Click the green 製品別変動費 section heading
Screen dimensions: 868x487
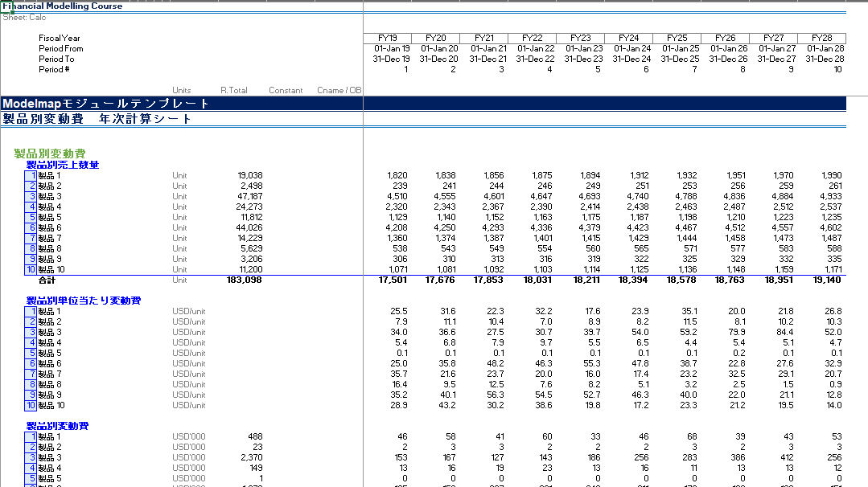click(50, 153)
